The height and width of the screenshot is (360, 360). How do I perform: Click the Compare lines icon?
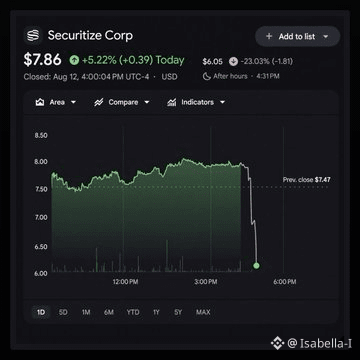(x=98, y=102)
